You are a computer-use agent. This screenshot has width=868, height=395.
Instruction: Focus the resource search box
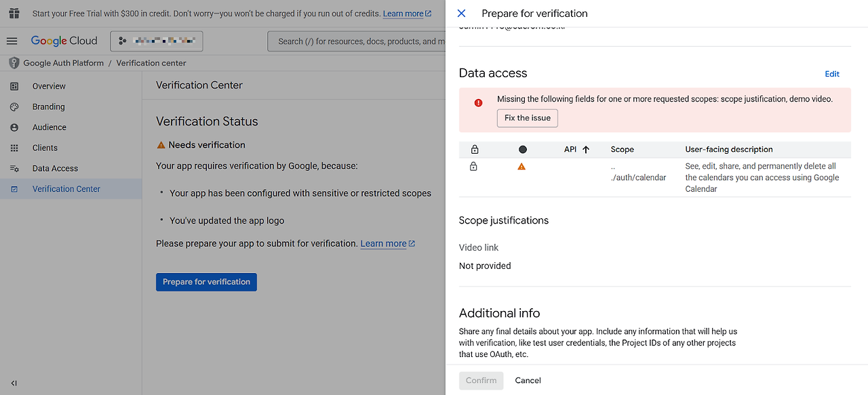click(357, 41)
